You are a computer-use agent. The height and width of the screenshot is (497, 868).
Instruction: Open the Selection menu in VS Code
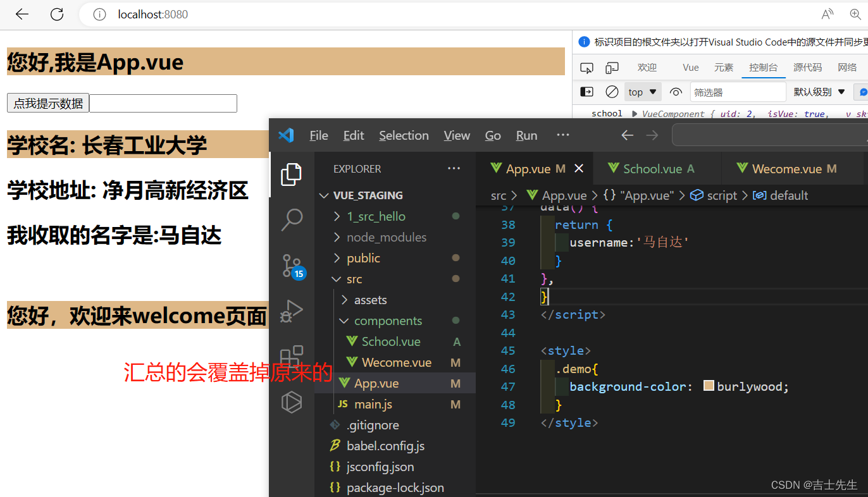pyautogui.click(x=404, y=135)
